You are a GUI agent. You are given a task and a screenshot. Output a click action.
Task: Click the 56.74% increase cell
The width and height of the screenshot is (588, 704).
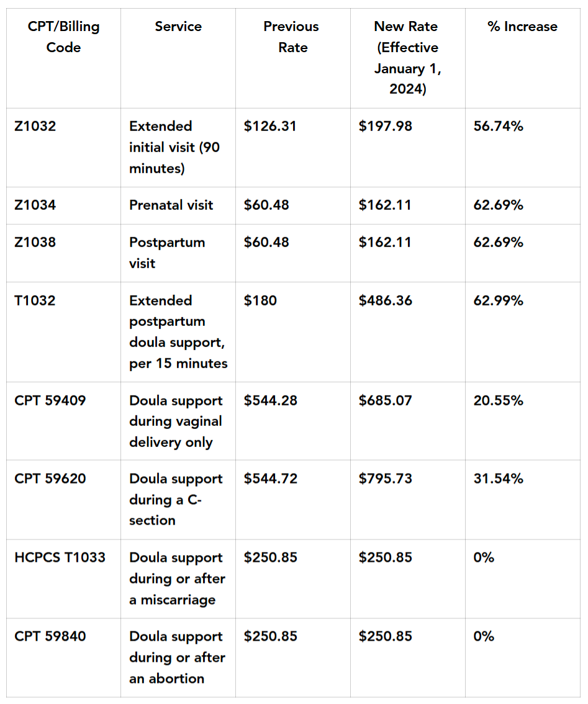499,126
